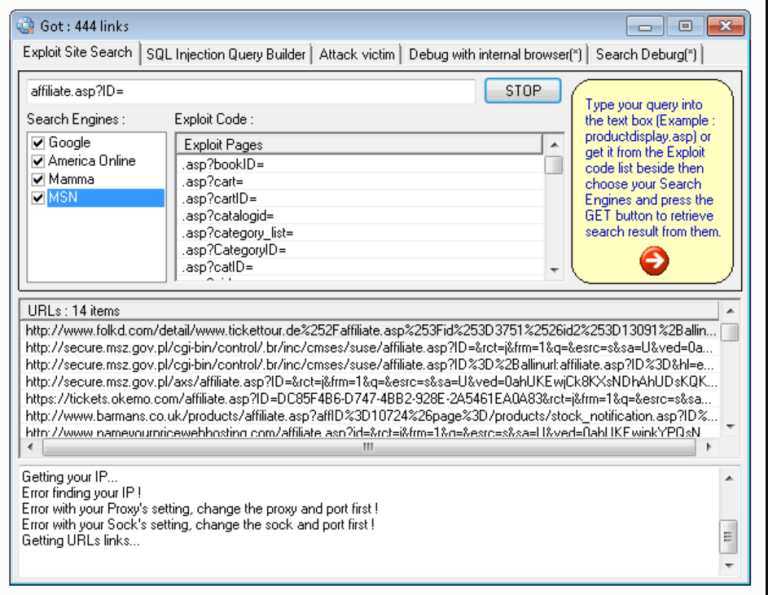Select the folkd.com URL row
768x595 pixels.
coord(370,331)
